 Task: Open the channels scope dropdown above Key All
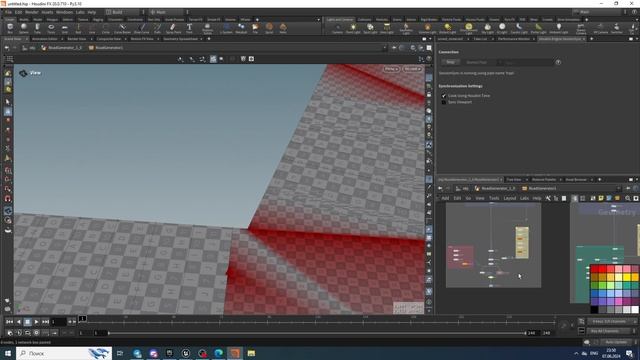611,322
